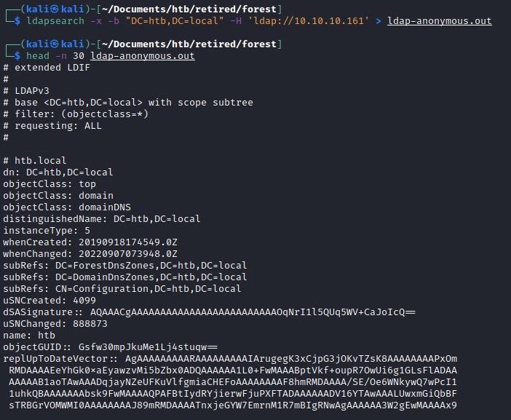Screen dimensions: 511x420
Task: Click the '# extended LDIF' comment line
Action: [x=44, y=68]
